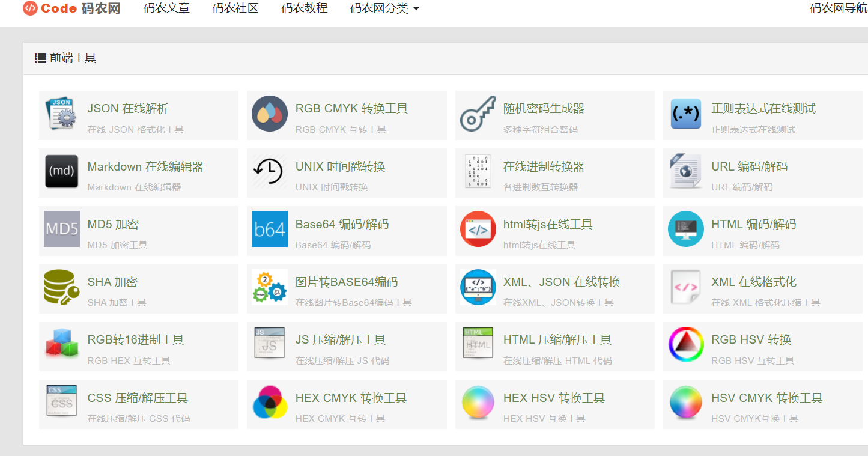Click the MD5 加密 tool icon
The height and width of the screenshot is (456, 868).
pos(61,230)
